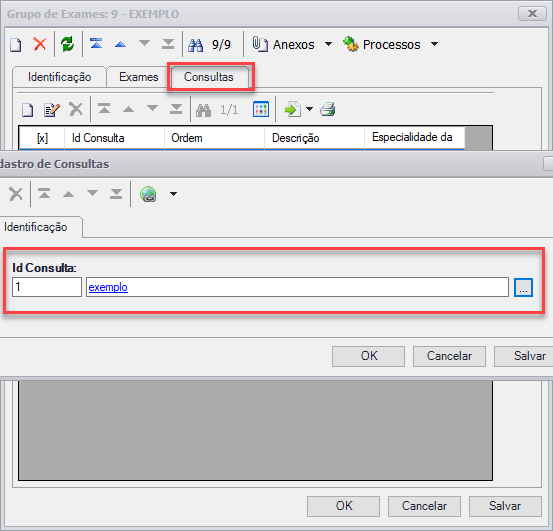Go to previous record in Cadastro de Consultas
The image size is (553, 531).
coord(68,194)
